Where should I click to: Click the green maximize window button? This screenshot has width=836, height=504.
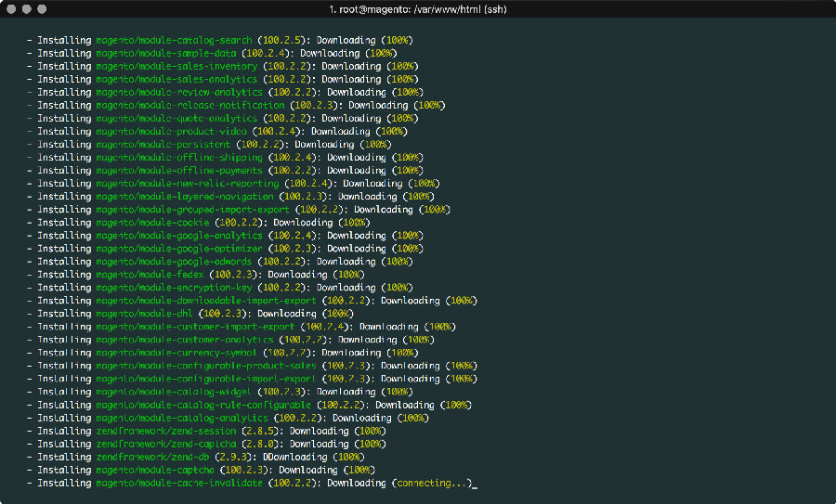pos(42,9)
